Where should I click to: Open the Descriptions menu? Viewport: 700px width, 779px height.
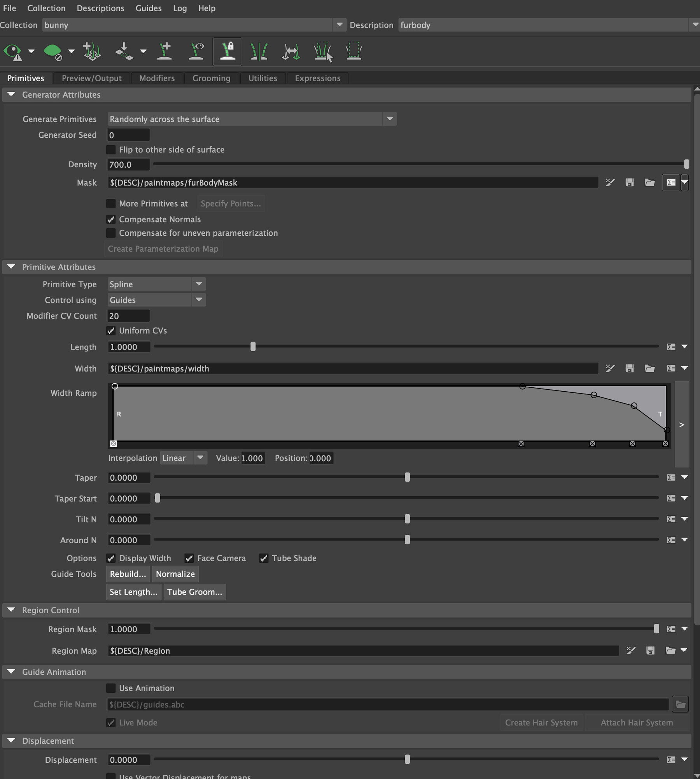[x=100, y=8]
